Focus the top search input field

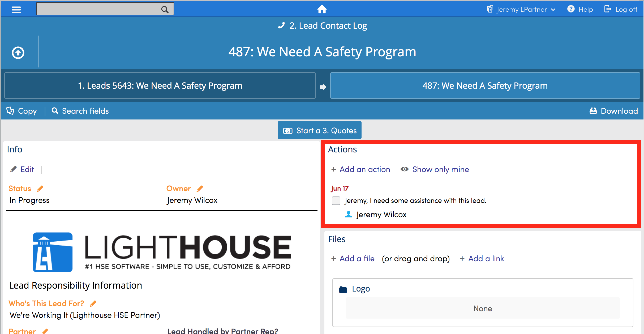point(98,9)
